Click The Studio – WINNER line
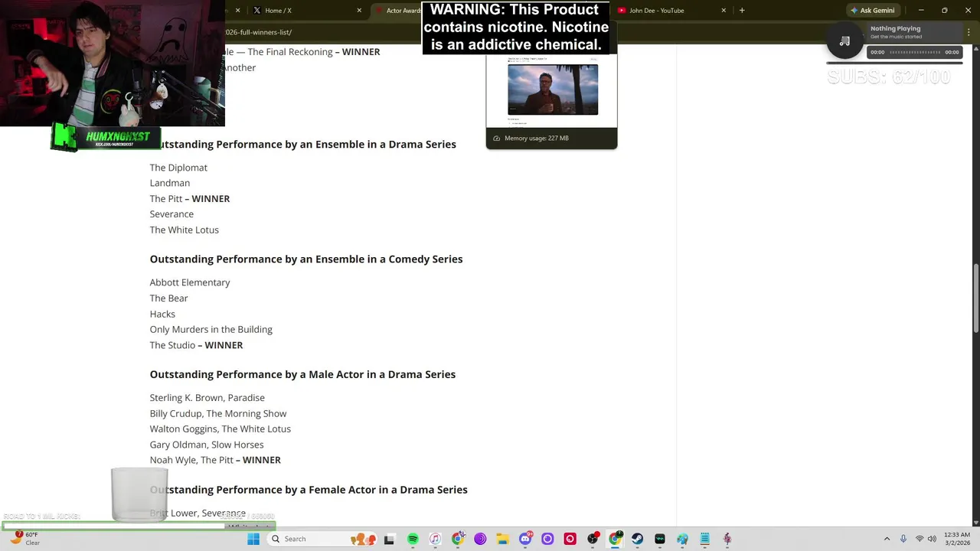This screenshot has height=551, width=980. pos(197,345)
